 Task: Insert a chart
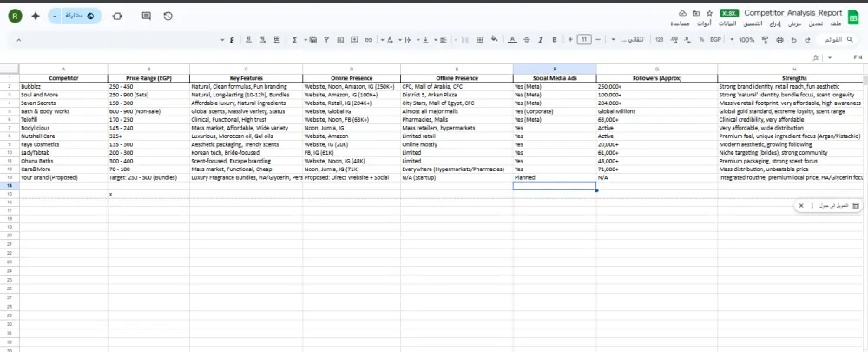(x=340, y=40)
